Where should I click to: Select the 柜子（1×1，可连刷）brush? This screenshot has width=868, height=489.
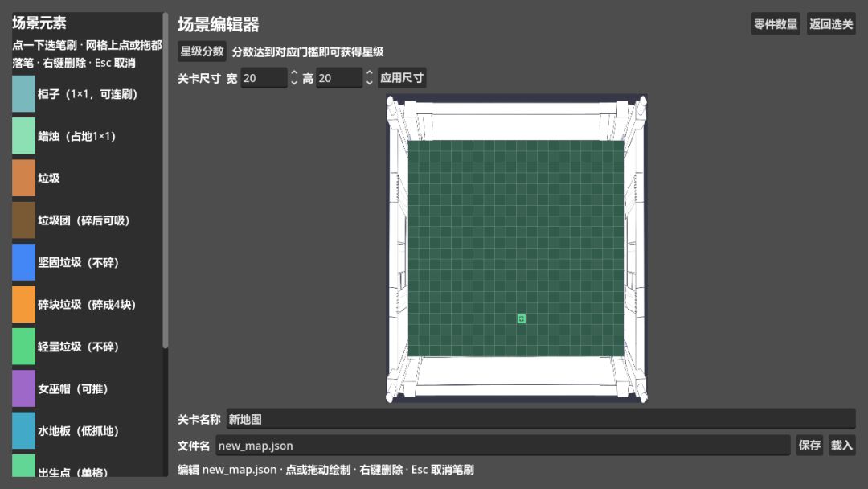[87, 94]
